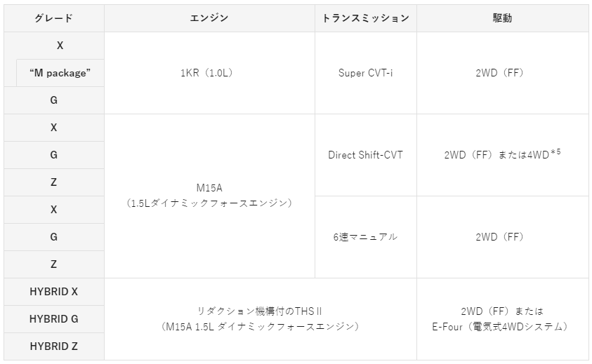Select the 6速マニュアル transmission cell
592x364 pixels.
365,237
